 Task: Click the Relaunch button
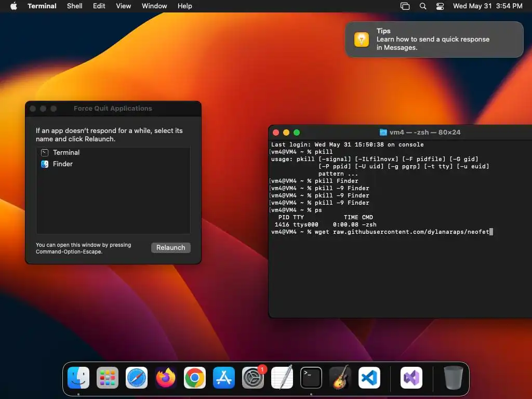coord(170,248)
